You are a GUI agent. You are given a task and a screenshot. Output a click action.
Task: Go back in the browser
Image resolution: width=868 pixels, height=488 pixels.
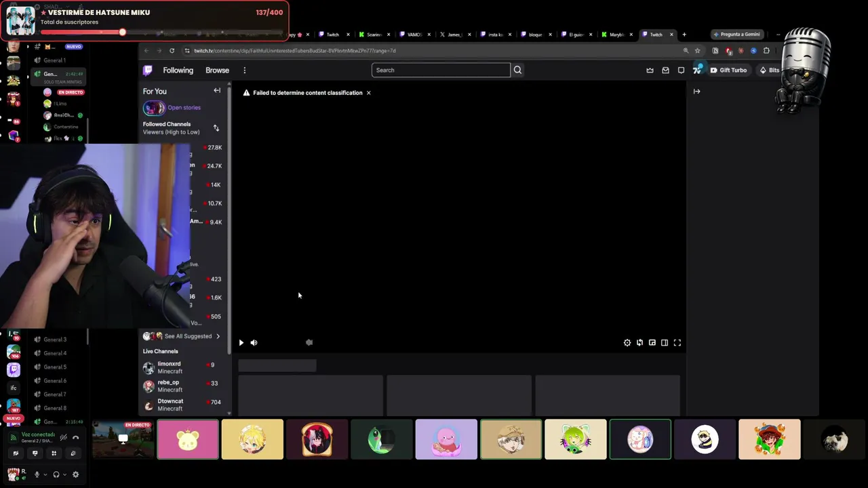point(146,51)
